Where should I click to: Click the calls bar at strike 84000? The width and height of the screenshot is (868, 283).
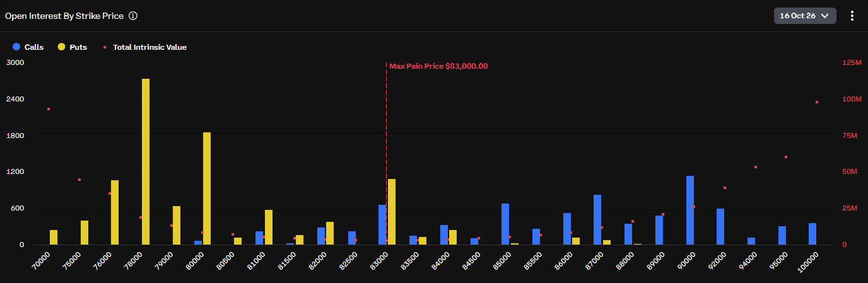[444, 234]
